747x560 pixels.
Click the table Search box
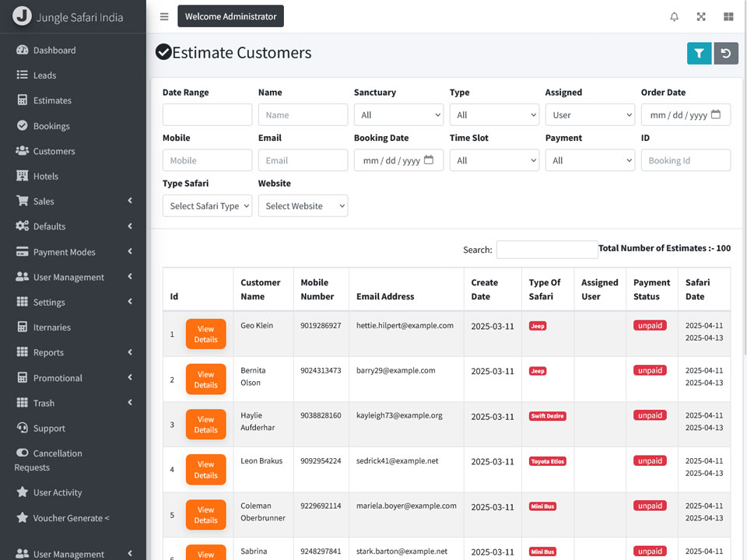point(547,250)
